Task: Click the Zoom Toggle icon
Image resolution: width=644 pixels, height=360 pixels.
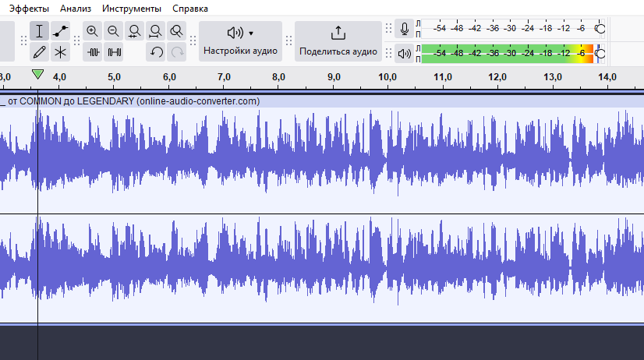Action: [176, 31]
